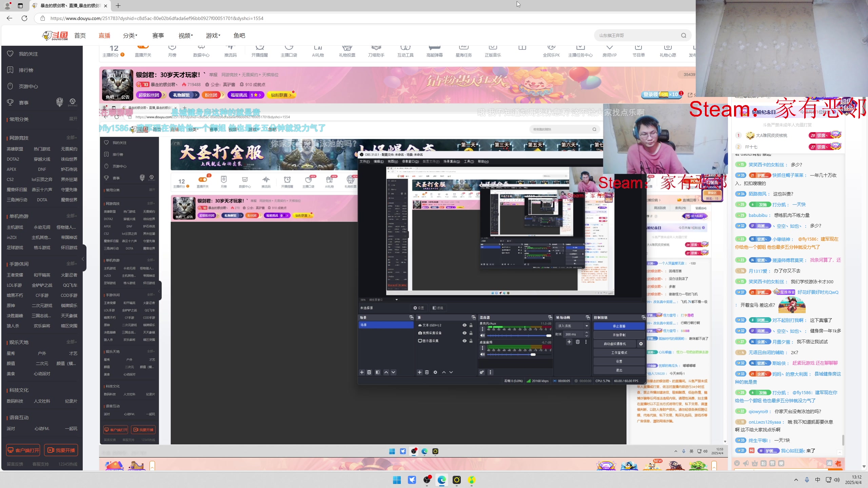This screenshot has height=488, width=868.
Task: Open 礼物投票 in the streamer toolbar
Action: pyautogui.click(x=347, y=51)
